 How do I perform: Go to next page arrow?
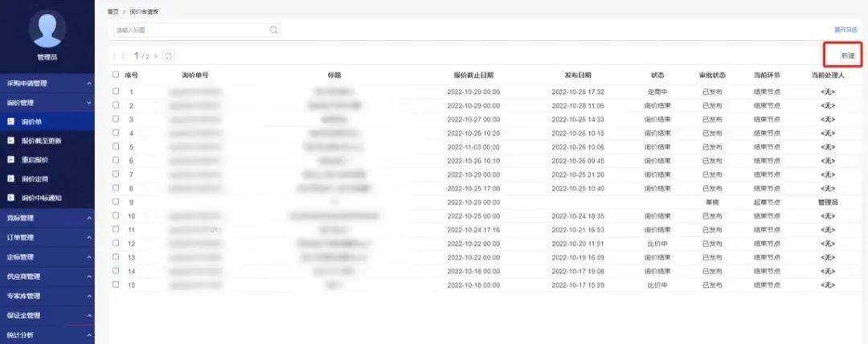point(156,56)
